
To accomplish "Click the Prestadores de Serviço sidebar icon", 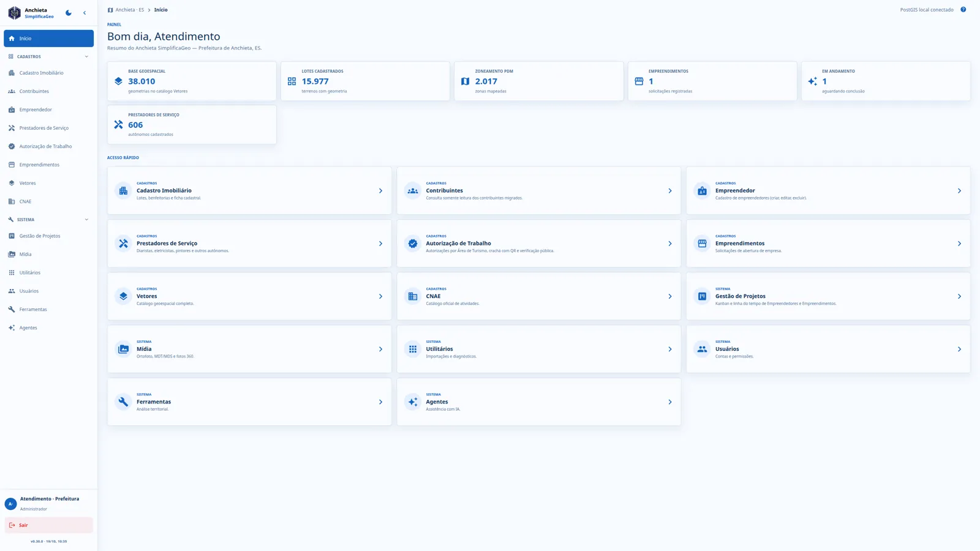I will coord(12,128).
